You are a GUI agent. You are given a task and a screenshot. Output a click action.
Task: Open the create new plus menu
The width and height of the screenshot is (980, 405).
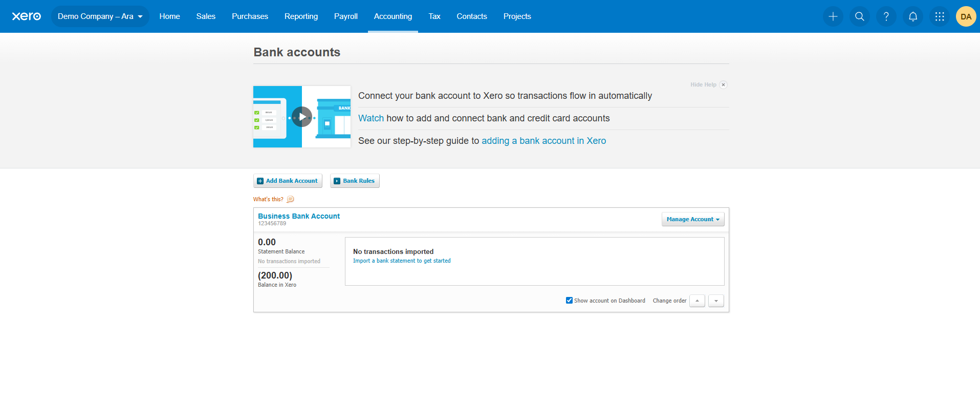[x=833, y=16]
